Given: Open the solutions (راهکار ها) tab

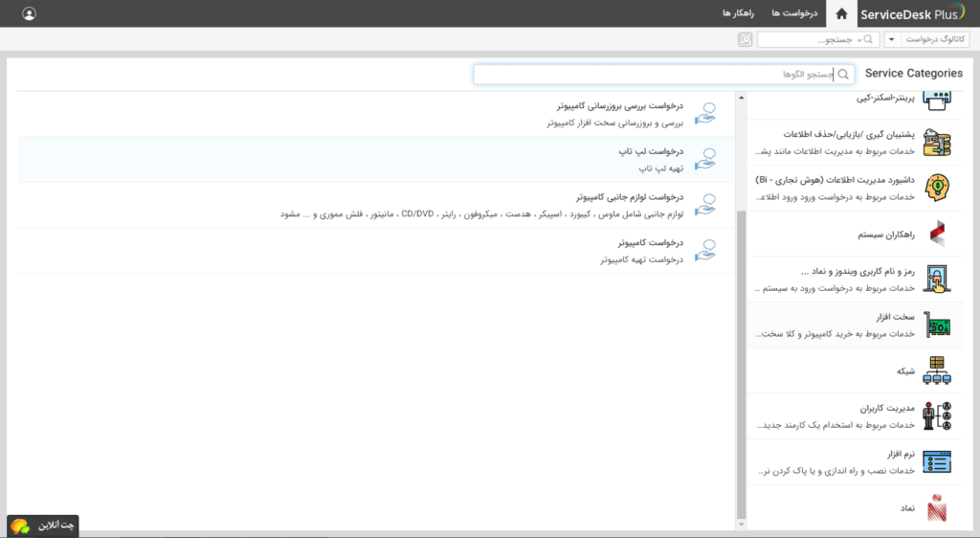Looking at the screenshot, I should click(738, 13).
